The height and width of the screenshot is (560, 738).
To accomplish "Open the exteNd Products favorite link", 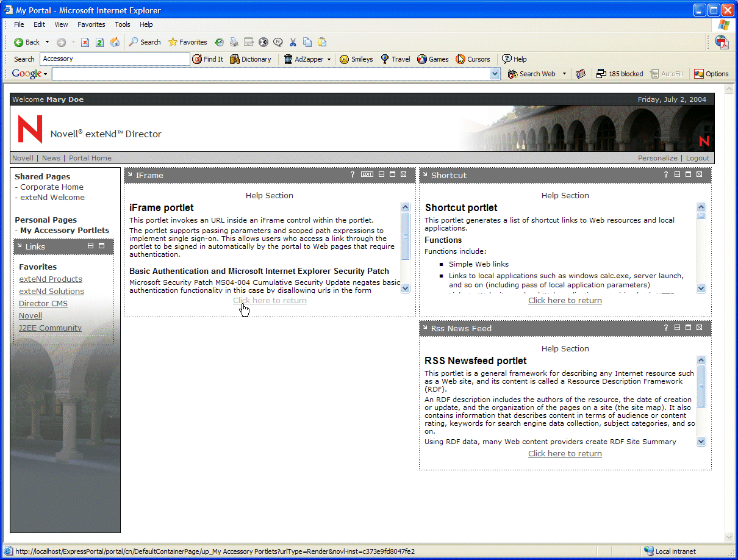I will point(51,279).
